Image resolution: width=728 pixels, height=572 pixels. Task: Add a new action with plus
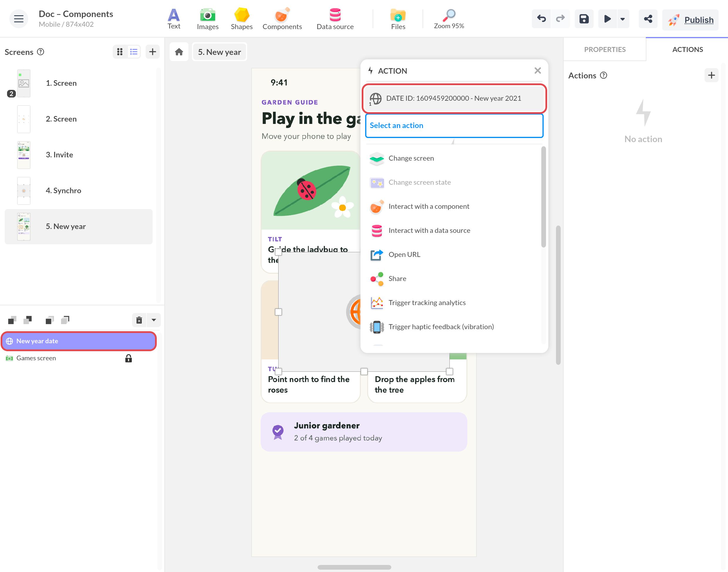(x=711, y=75)
